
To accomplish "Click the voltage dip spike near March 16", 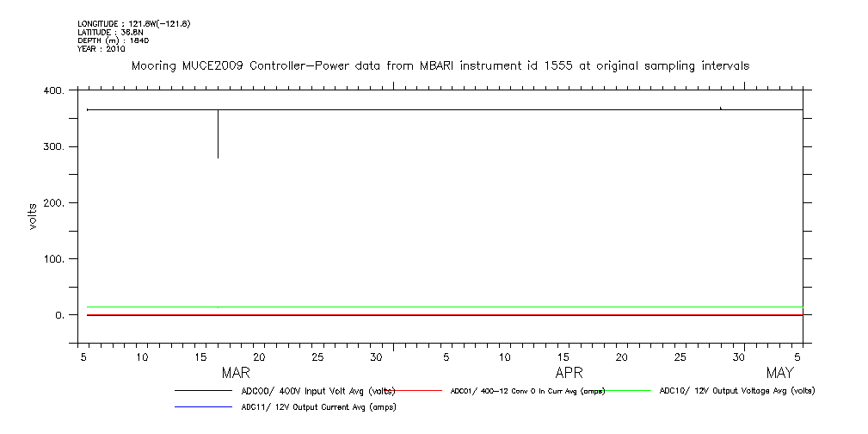I will point(218,138).
